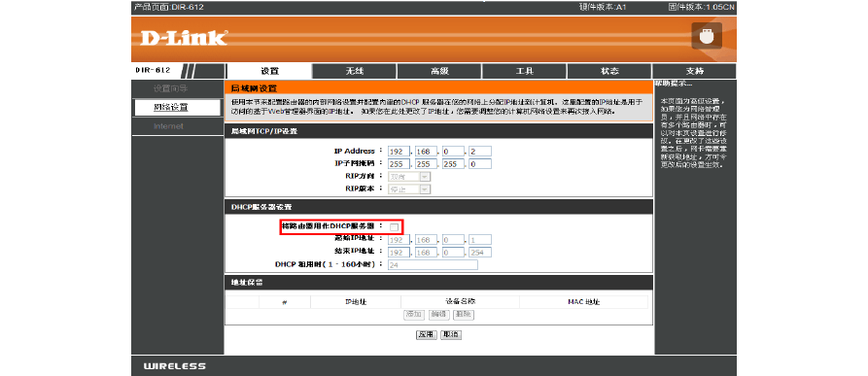This screenshot has width=868, height=376.
Task: Open the 无线 tab
Action: (x=355, y=71)
